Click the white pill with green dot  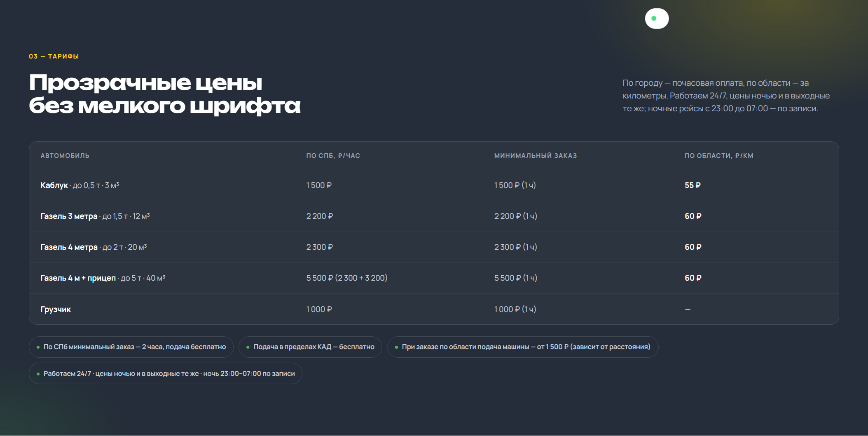coord(657,19)
